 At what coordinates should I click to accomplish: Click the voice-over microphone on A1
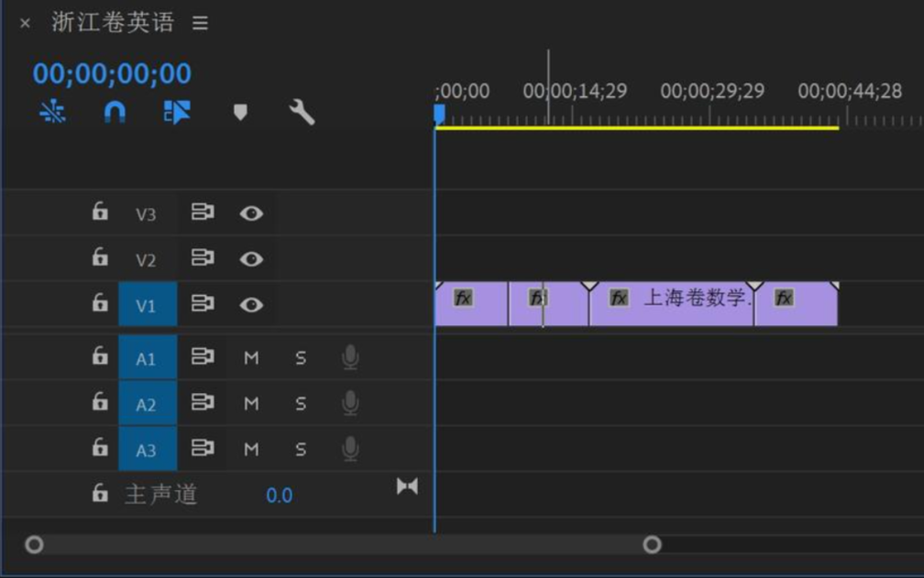click(349, 357)
